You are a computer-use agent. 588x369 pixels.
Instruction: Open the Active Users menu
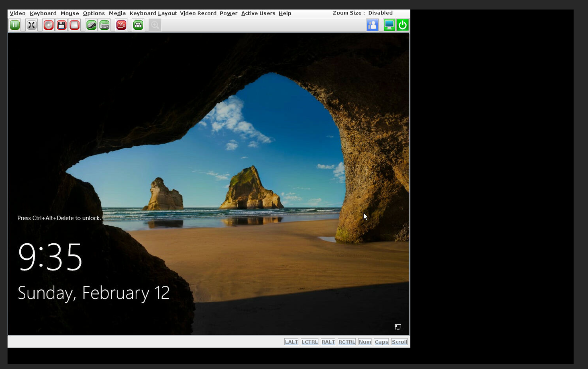[258, 13]
